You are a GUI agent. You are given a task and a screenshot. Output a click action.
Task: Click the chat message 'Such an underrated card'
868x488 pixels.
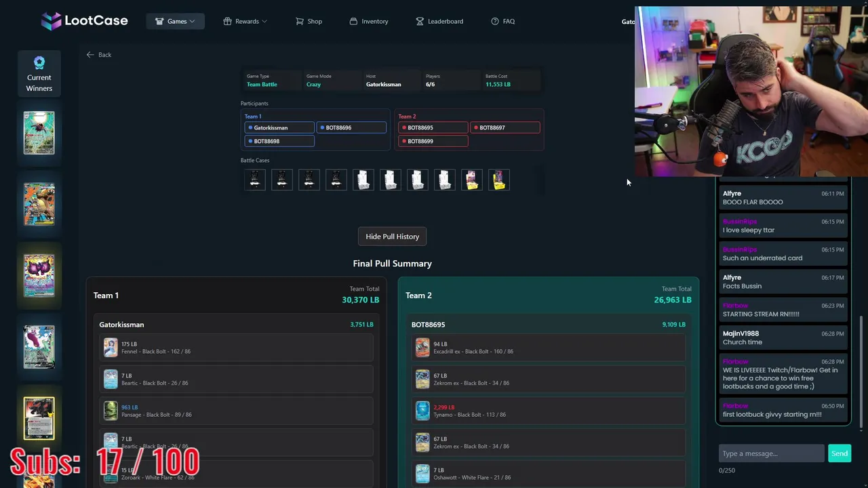[x=762, y=258]
